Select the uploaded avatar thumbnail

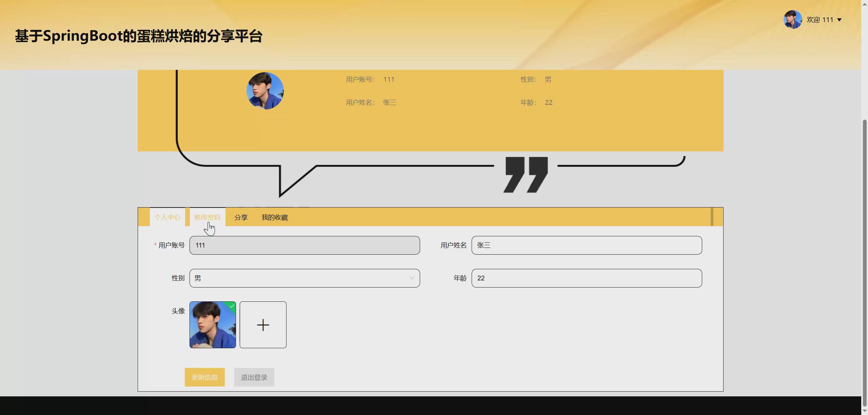pos(213,324)
